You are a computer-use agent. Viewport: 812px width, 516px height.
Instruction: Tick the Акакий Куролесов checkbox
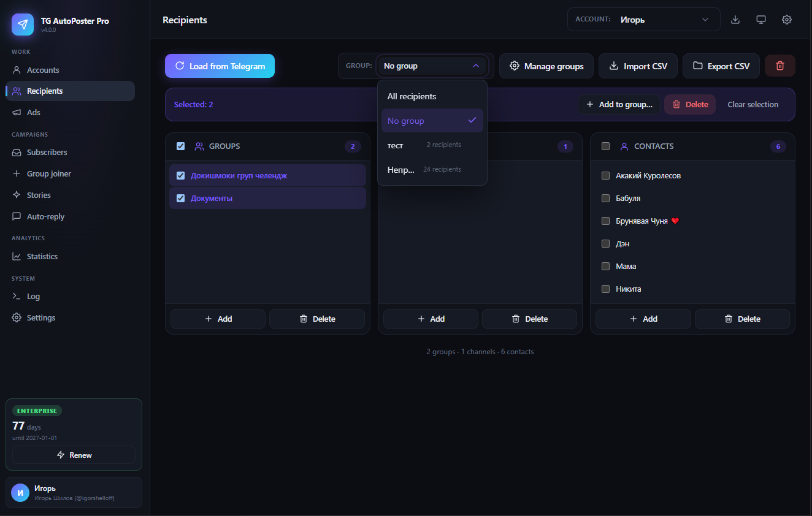point(605,175)
